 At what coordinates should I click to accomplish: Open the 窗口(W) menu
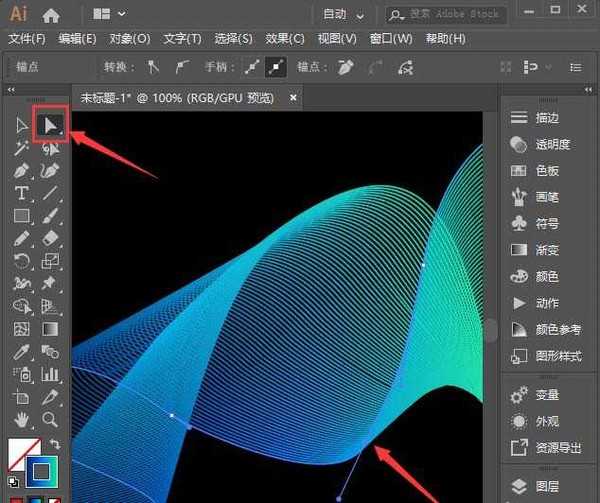tap(390, 39)
